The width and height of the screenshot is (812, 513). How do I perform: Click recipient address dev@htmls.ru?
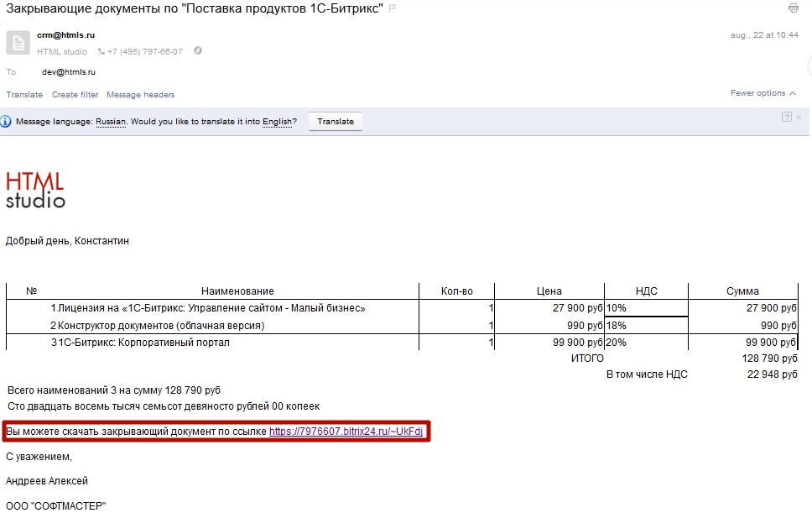[x=69, y=72]
